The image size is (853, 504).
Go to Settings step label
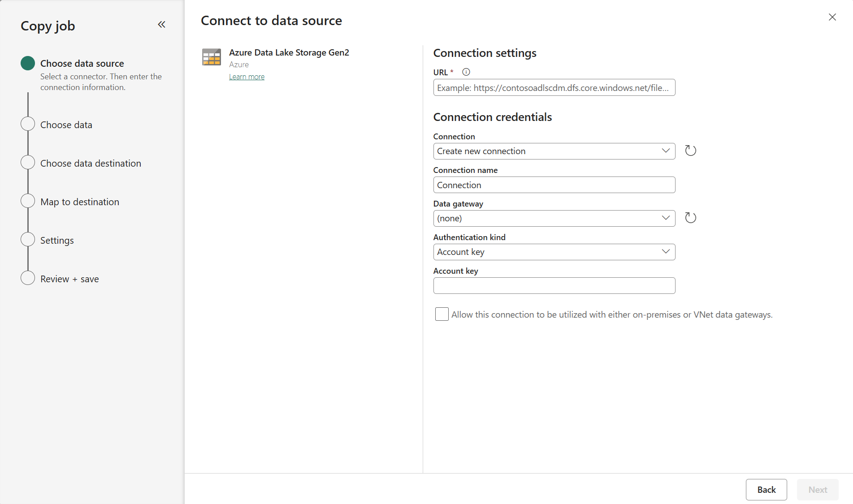(57, 241)
